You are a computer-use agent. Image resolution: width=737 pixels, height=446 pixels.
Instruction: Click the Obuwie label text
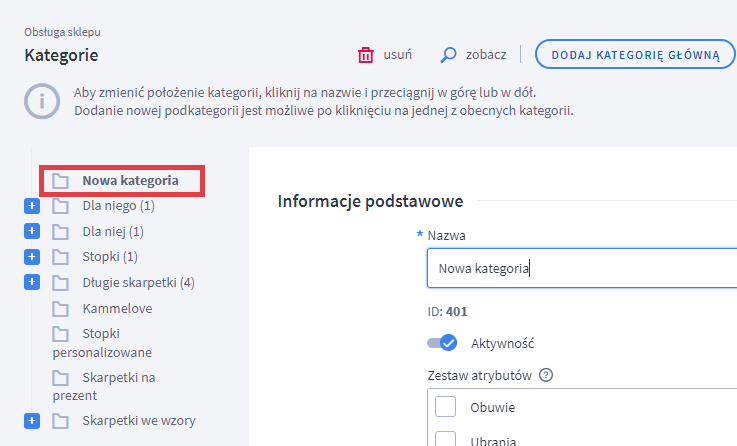coord(493,407)
